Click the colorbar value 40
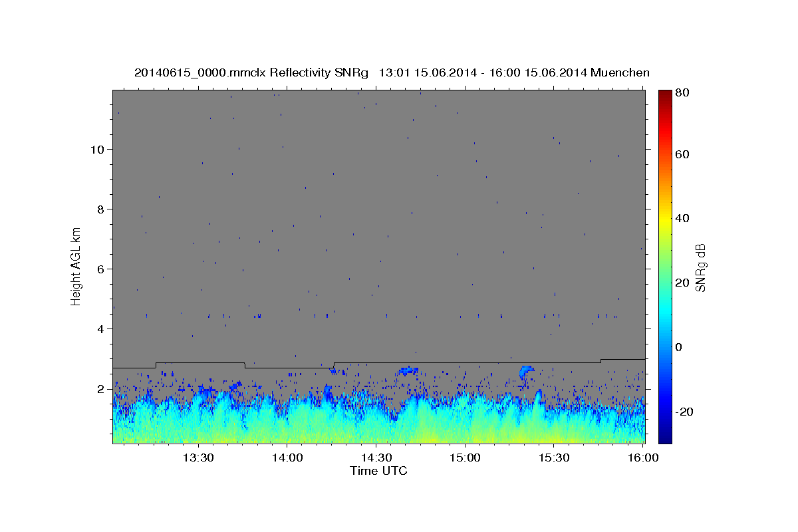This screenshot has height=532, width=798. [682, 218]
